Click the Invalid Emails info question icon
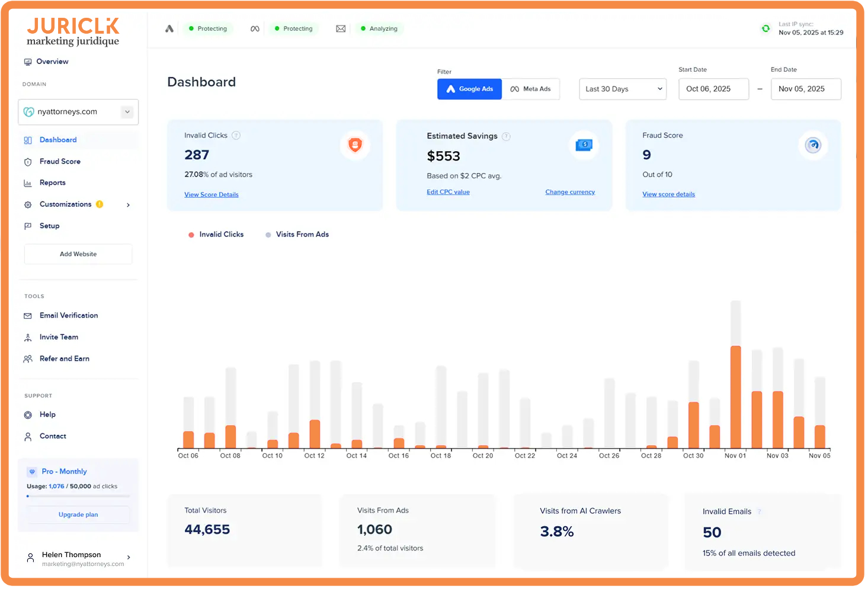The width and height of the screenshot is (868, 589). point(759,511)
